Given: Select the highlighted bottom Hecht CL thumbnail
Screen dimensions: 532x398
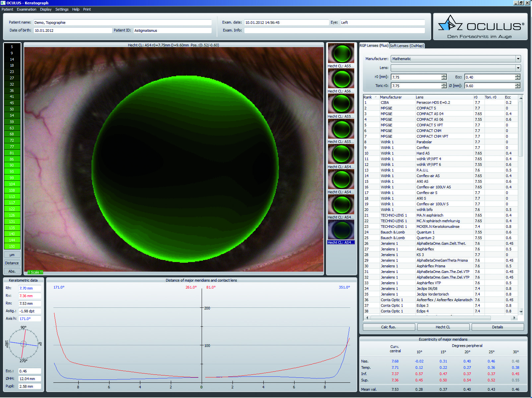Looking at the screenshot, I should click(341, 230).
